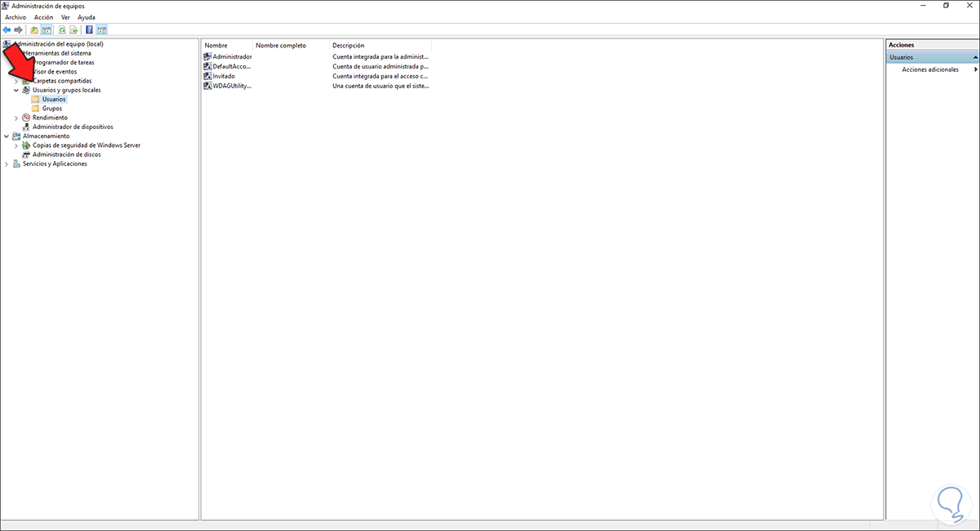980x531 pixels.
Task: Click description 'Una cuenta de usuario que el siste...'
Action: (x=381, y=85)
